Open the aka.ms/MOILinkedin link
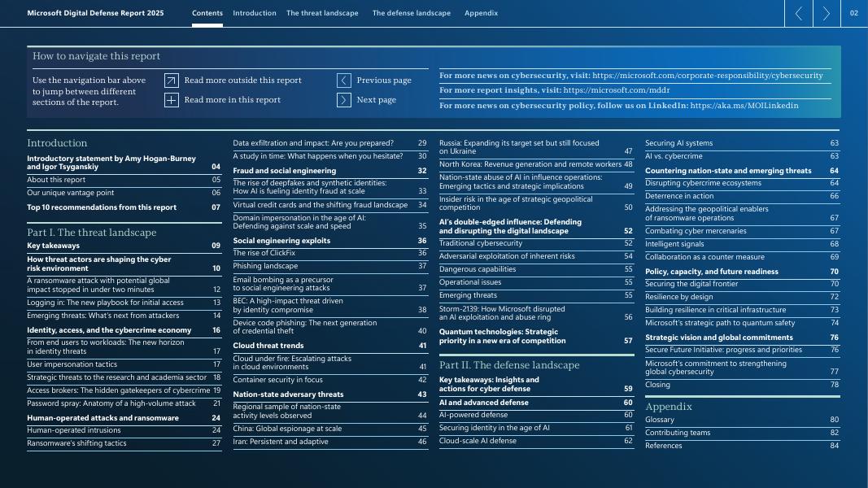 tap(744, 106)
